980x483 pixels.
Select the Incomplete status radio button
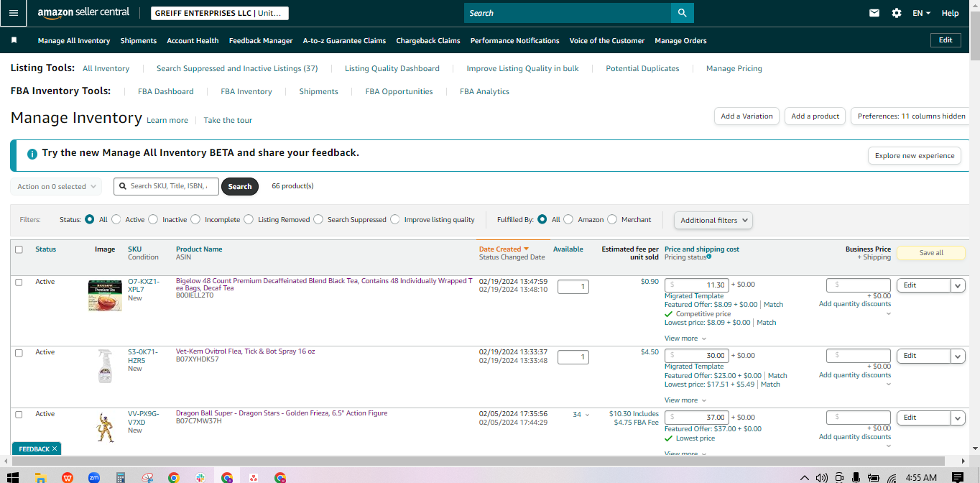coord(195,219)
